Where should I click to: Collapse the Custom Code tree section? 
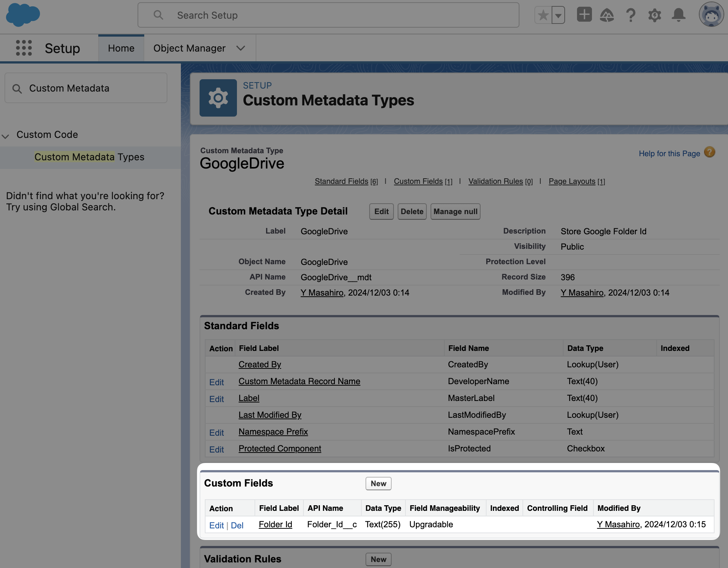[6, 136]
